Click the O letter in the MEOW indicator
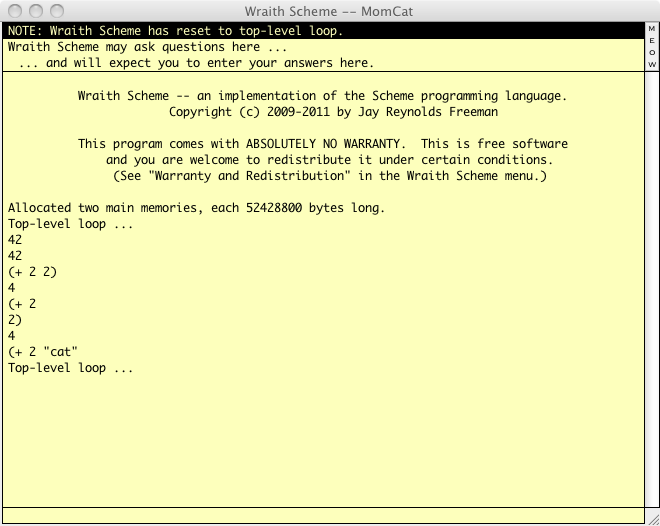The image size is (660, 526). pos(652,52)
